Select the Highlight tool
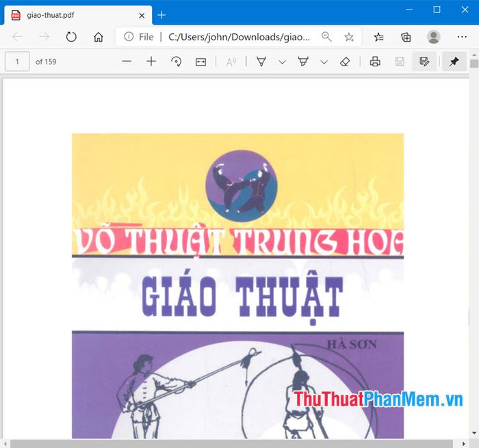Screen dimensions: 479x448 [303, 62]
